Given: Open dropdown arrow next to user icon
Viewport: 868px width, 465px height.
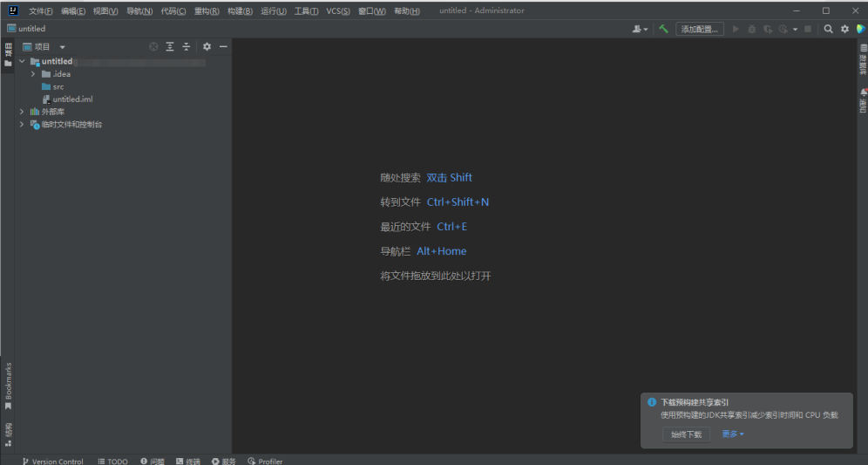Looking at the screenshot, I should 646,30.
